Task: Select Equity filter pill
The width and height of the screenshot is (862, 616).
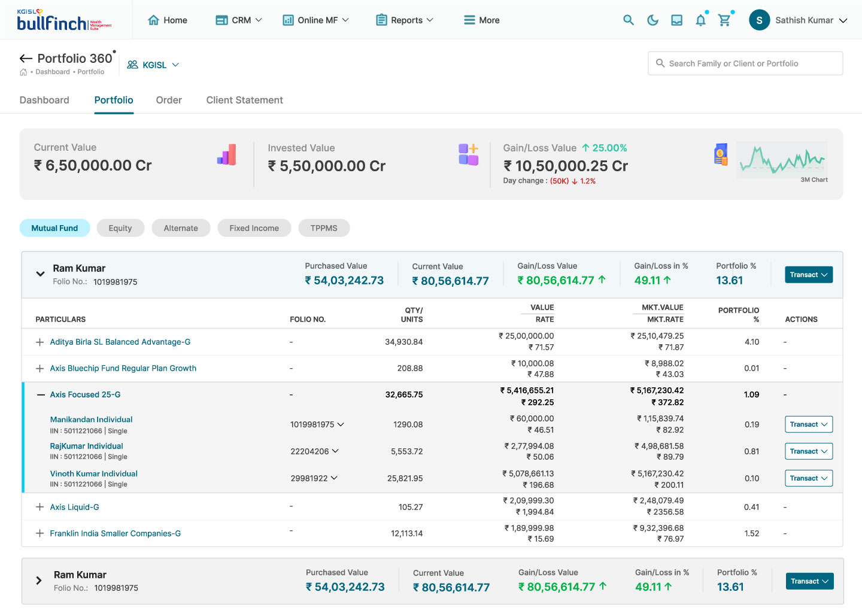Action: (x=120, y=228)
